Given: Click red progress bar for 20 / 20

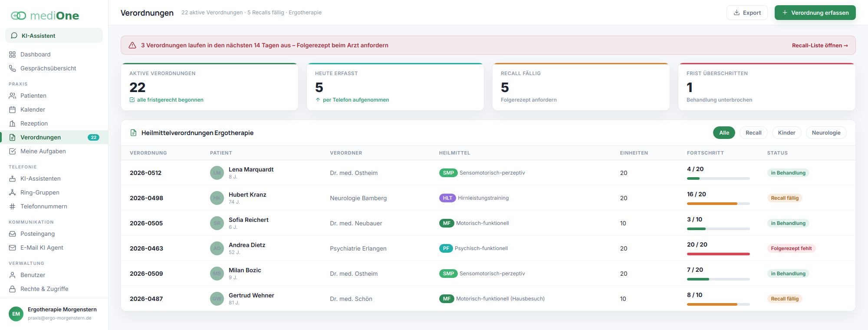Looking at the screenshot, I should click(x=718, y=254).
